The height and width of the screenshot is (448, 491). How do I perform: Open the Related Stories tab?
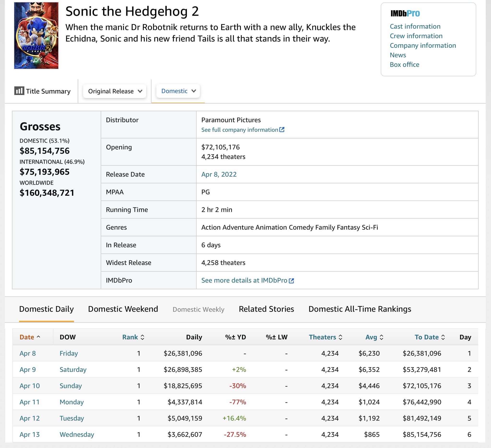pos(266,309)
